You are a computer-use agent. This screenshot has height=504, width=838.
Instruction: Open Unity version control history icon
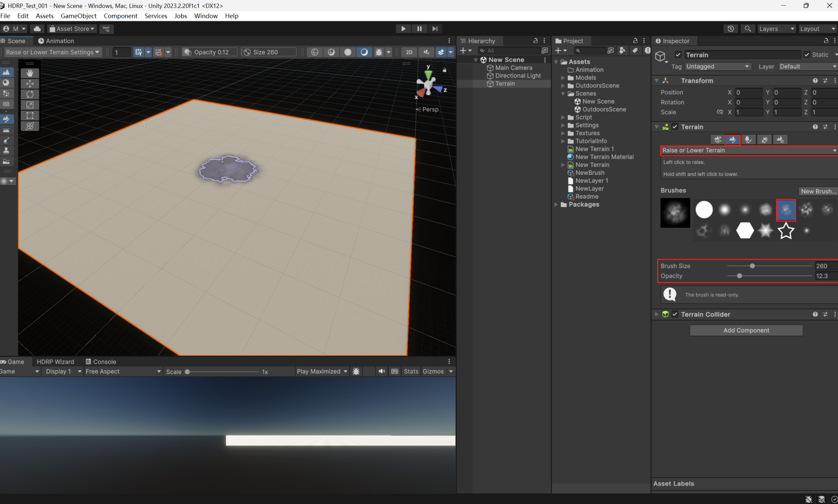coord(731,29)
